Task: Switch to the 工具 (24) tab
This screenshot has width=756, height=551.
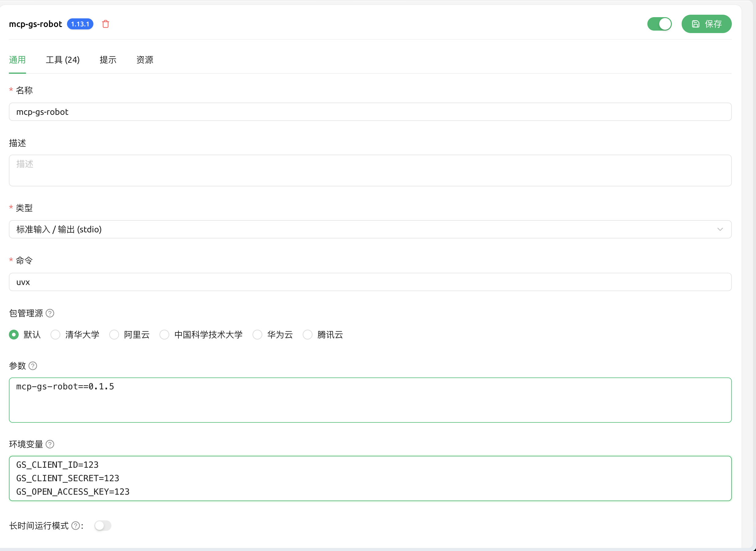Action: pos(63,60)
